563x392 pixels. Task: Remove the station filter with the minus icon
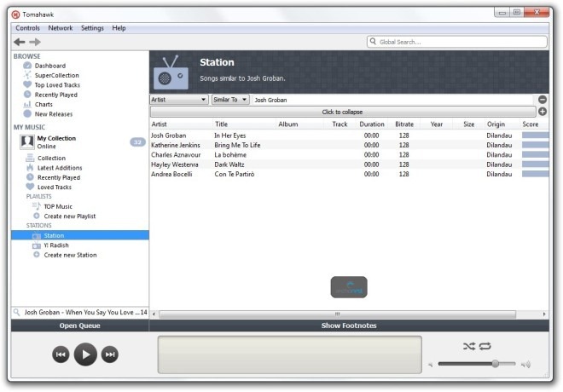click(543, 100)
